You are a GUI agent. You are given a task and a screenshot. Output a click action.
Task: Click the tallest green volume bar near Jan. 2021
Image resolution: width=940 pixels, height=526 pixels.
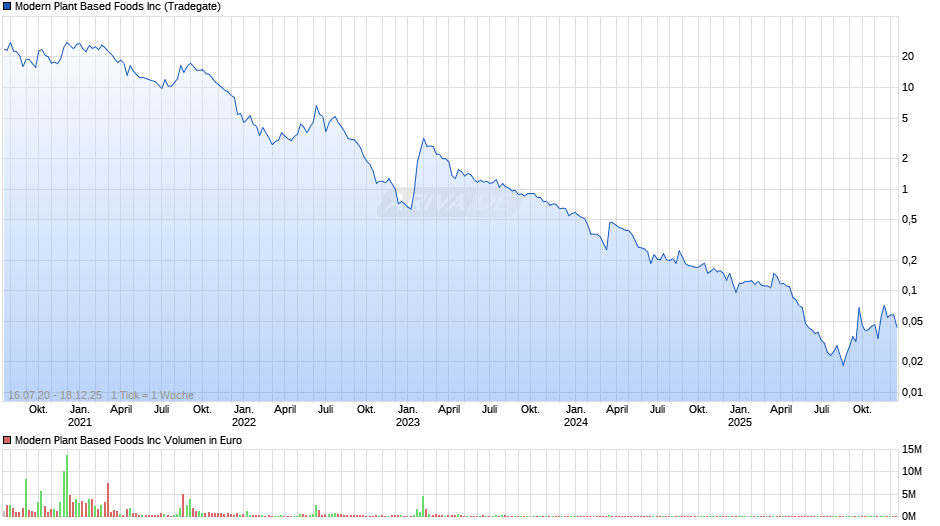pos(67,486)
